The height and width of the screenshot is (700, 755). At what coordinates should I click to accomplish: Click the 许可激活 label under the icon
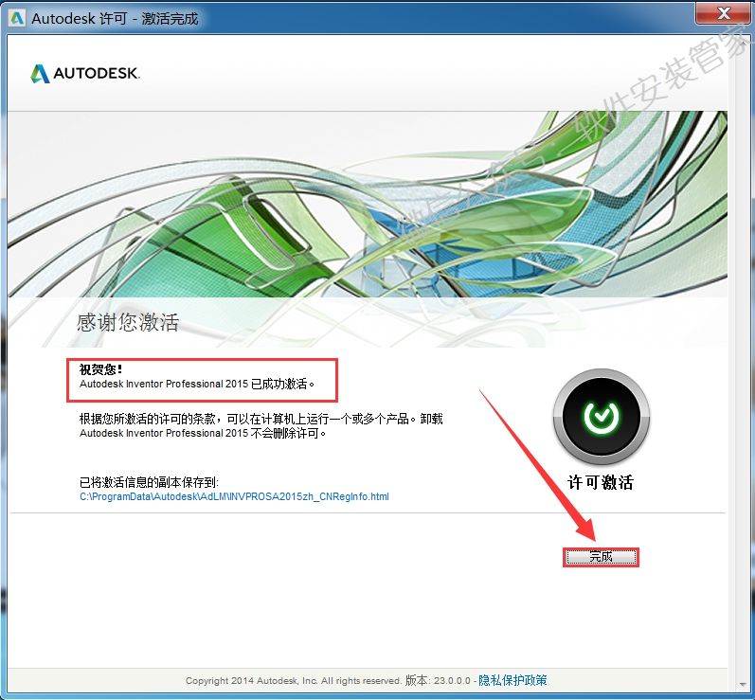pos(600,482)
